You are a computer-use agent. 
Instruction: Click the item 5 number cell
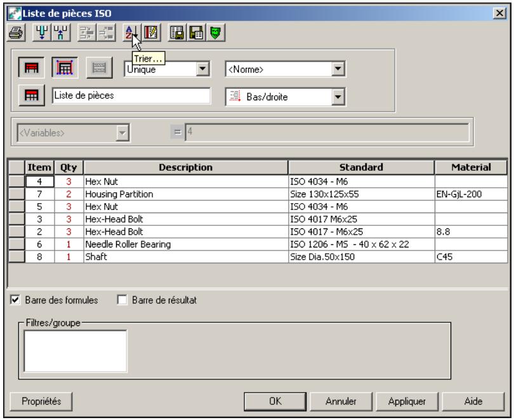point(40,207)
